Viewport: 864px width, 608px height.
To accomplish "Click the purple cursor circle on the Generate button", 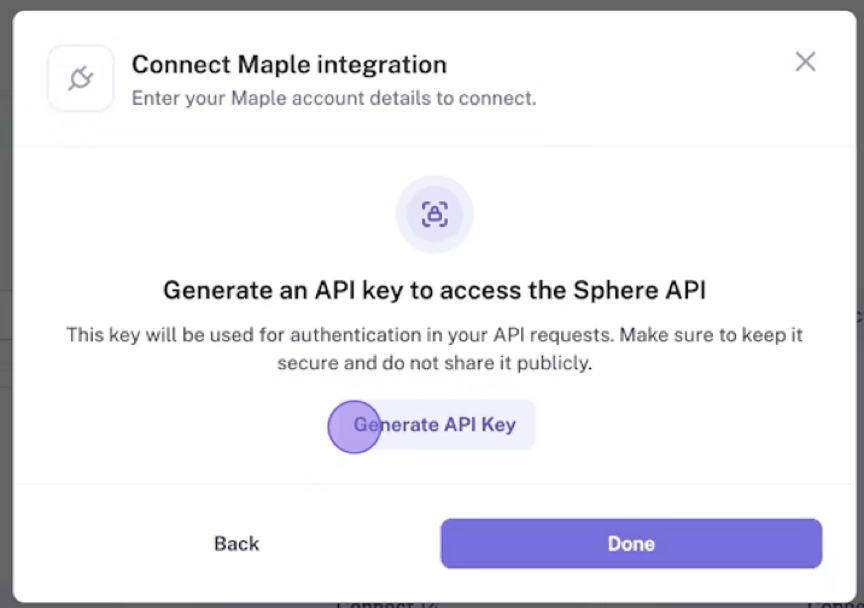I will (x=354, y=426).
